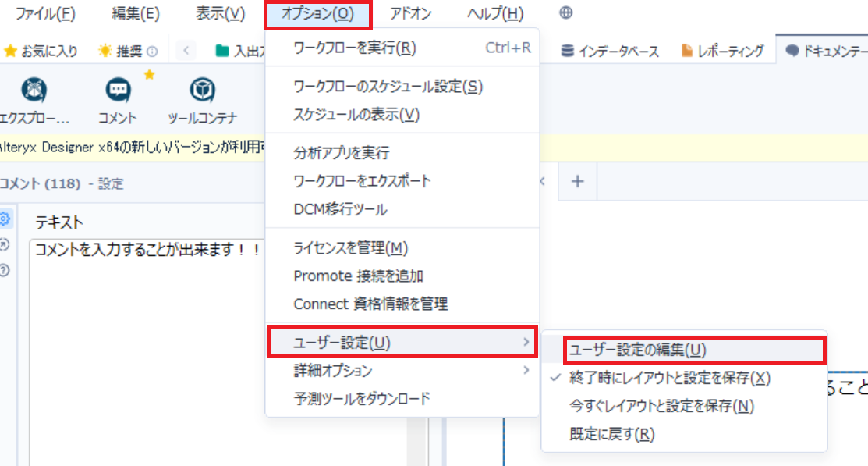Screen dimensions: 868x466
Task: Click into the テキスト comment field
Action: [147, 352]
